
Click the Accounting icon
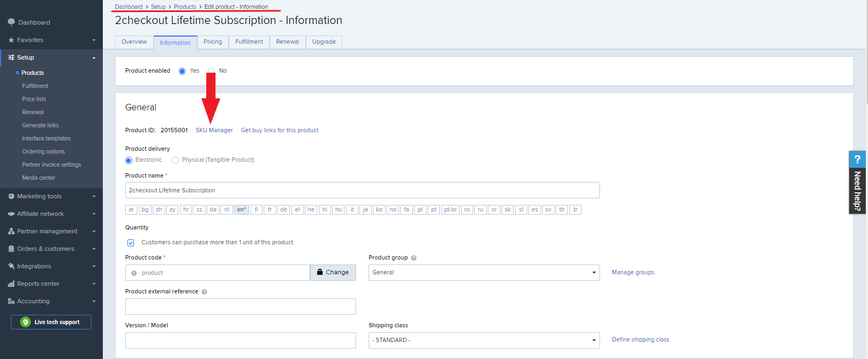11,301
